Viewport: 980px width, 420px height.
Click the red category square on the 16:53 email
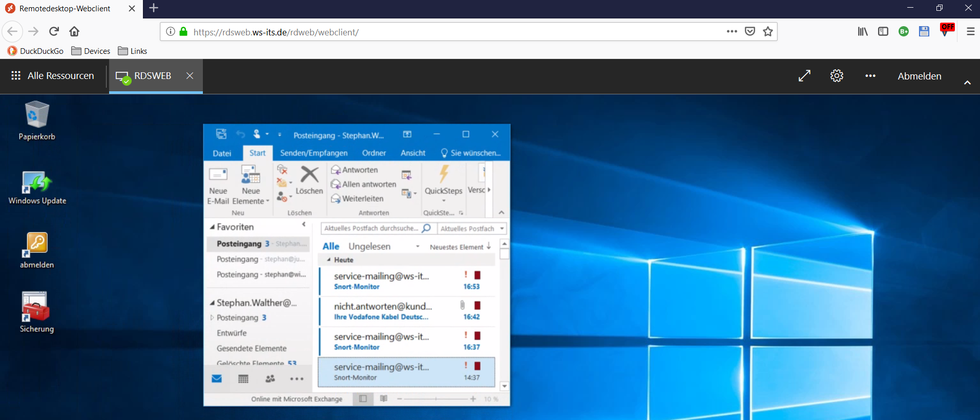click(477, 275)
